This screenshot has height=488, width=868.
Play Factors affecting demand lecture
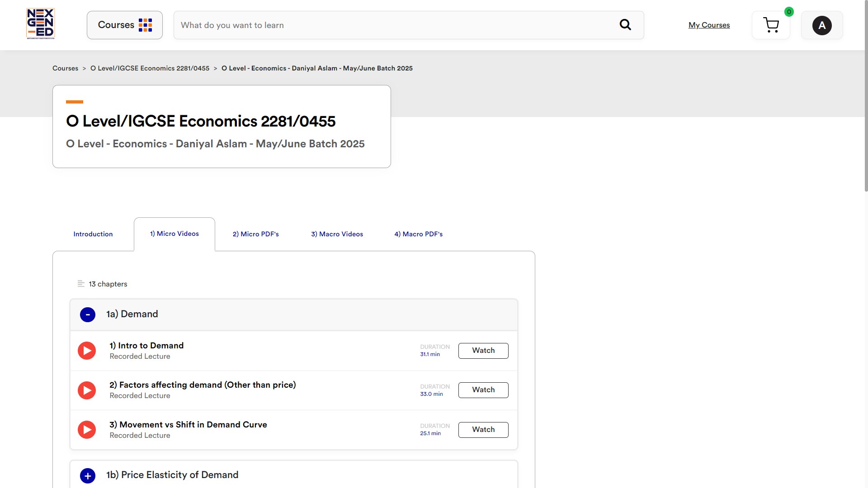pos(87,390)
